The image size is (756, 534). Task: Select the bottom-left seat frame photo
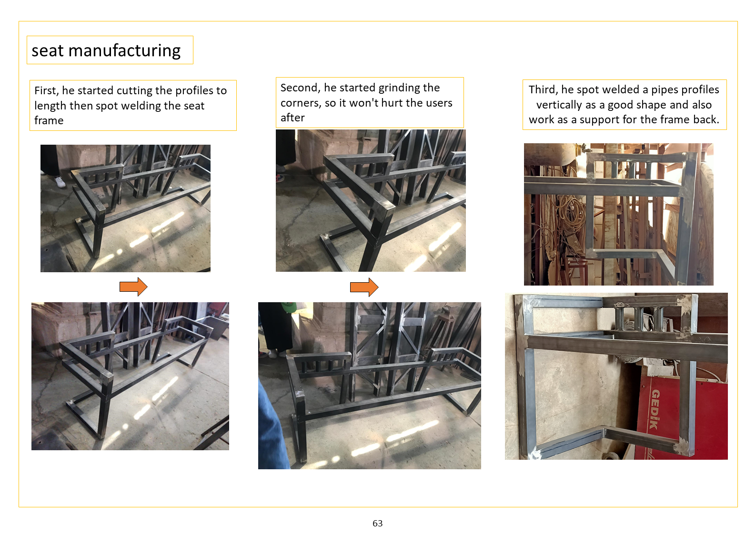coord(130,376)
